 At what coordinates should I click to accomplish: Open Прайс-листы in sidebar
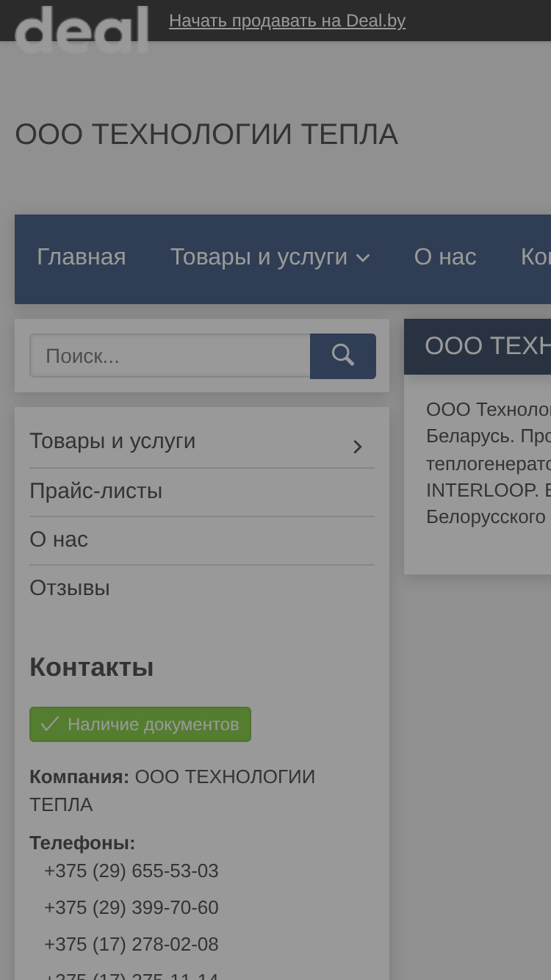coord(96,491)
